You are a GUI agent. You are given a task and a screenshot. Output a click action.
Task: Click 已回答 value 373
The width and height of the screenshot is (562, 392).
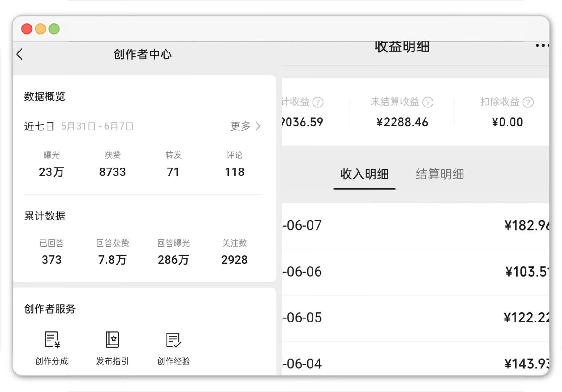coord(51,260)
